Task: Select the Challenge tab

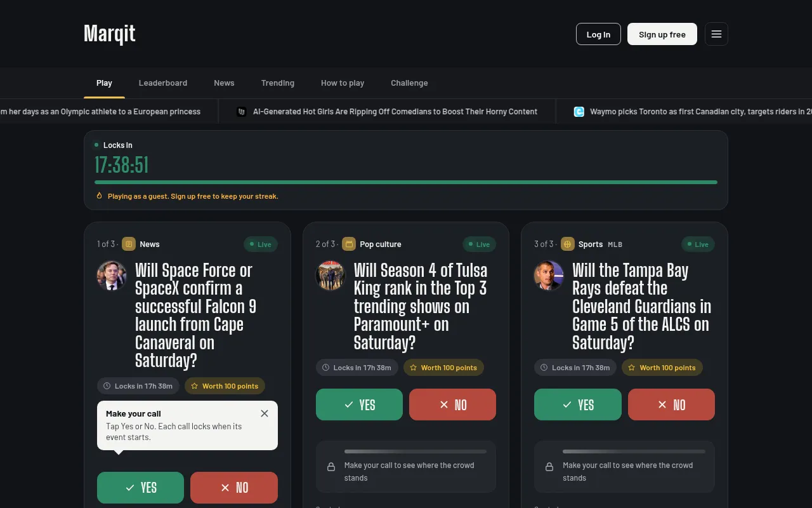Action: coord(409,83)
